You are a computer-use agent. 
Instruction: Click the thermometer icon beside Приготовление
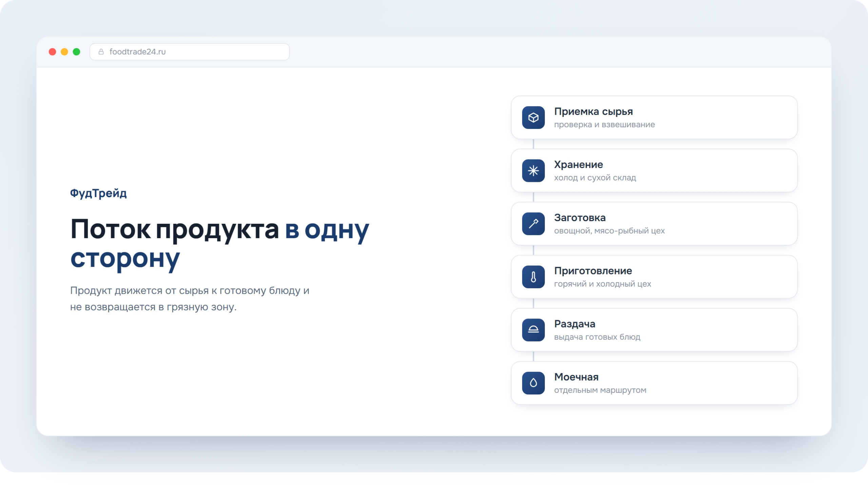coord(533,277)
